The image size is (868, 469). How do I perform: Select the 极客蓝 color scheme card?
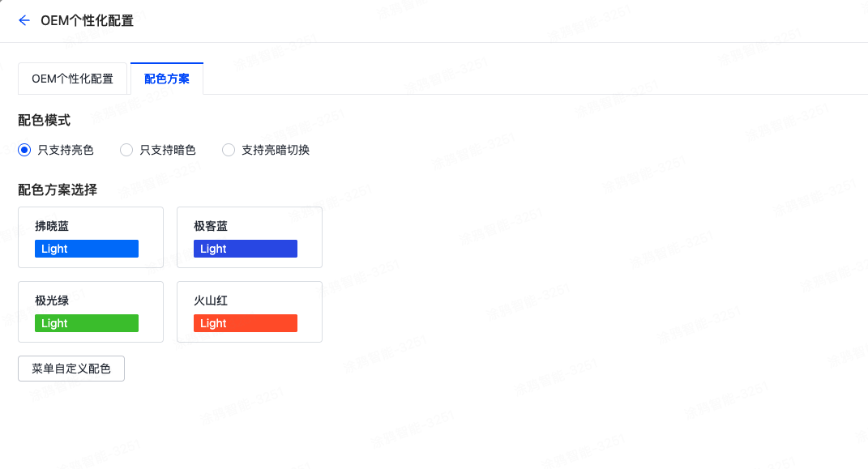click(249, 237)
